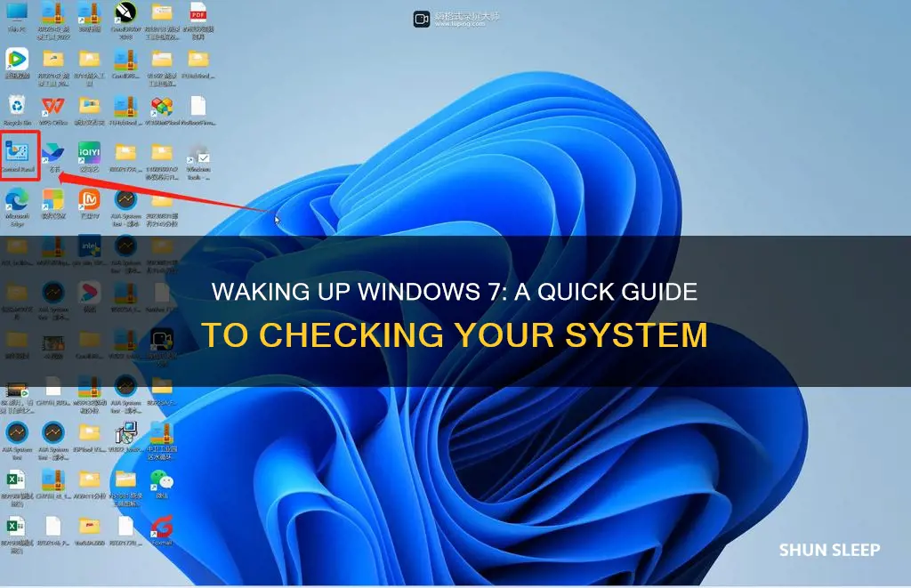Open the Control Panel icon

(18, 157)
